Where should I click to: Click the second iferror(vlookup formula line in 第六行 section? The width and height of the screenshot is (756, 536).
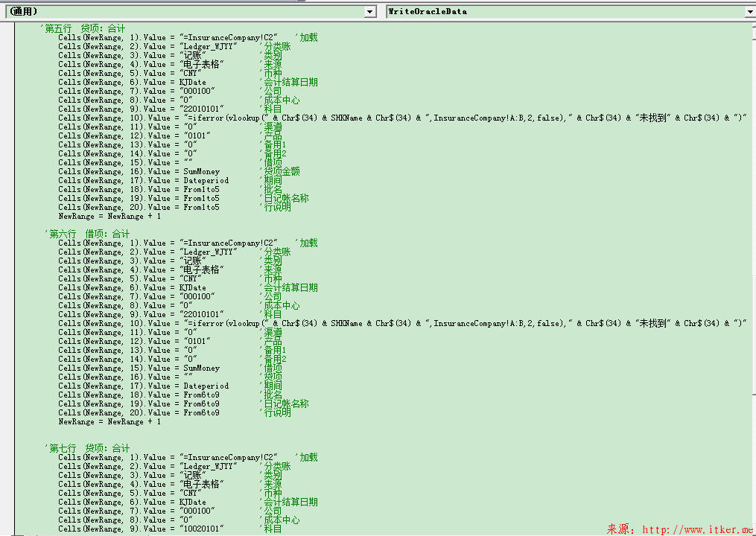coord(403,323)
